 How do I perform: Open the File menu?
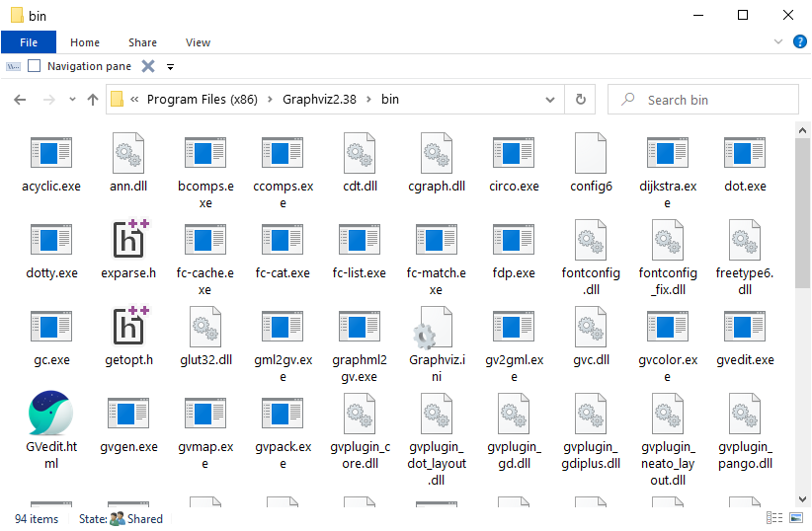coord(29,42)
